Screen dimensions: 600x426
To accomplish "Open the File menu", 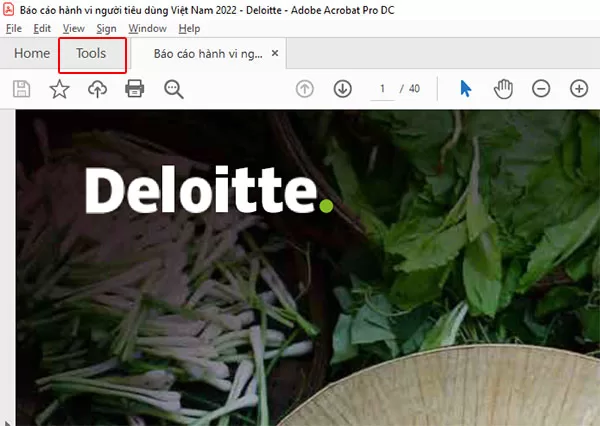I will pos(14,29).
